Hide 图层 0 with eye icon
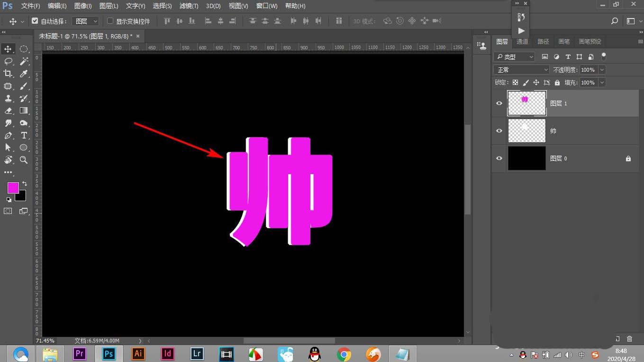 (499, 158)
